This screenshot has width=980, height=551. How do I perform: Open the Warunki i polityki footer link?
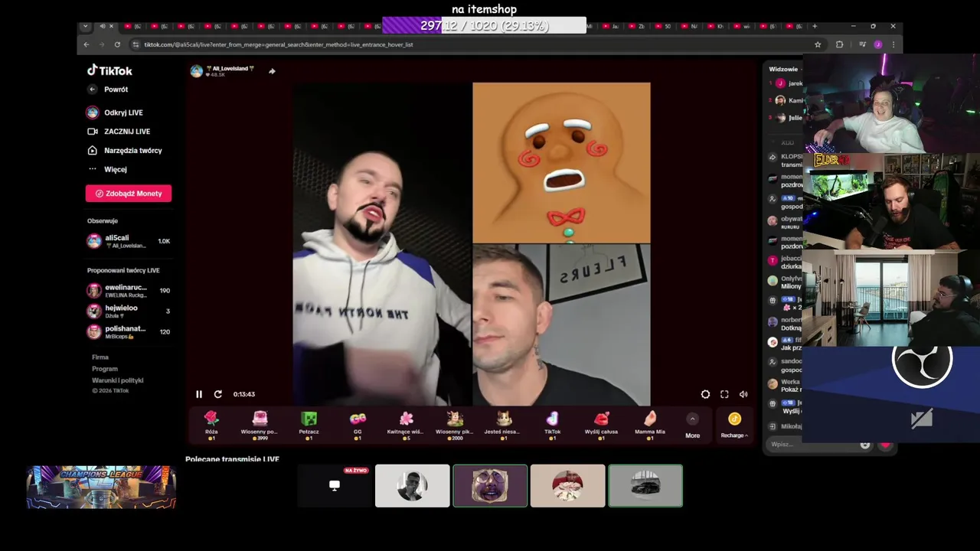[118, 380]
